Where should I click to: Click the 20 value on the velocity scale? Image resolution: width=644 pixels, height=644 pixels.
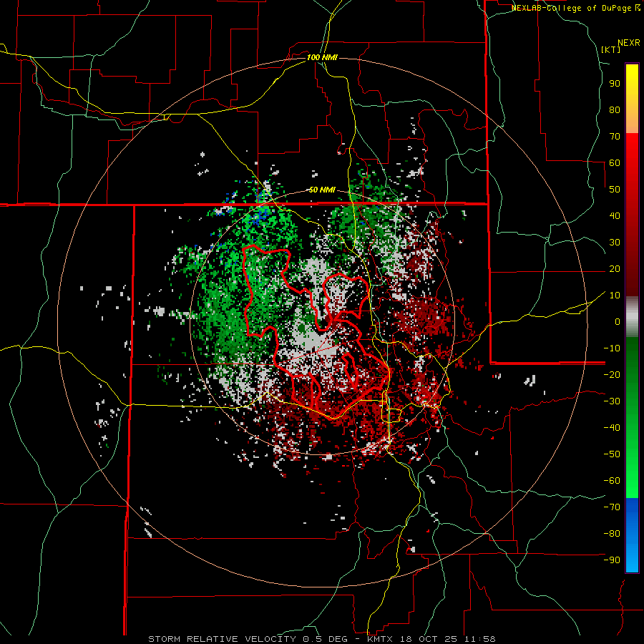pyautogui.click(x=615, y=268)
